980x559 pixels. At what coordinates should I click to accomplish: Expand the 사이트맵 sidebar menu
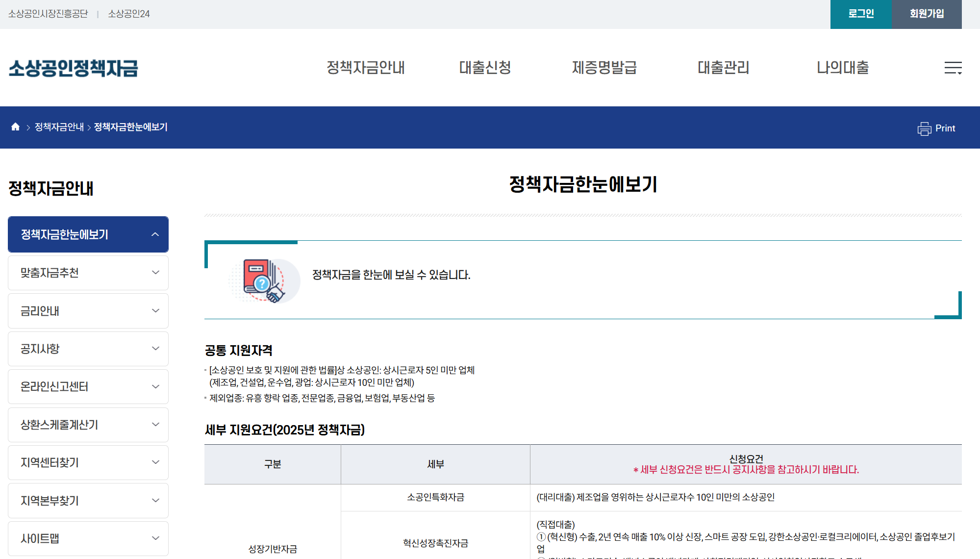(x=88, y=538)
